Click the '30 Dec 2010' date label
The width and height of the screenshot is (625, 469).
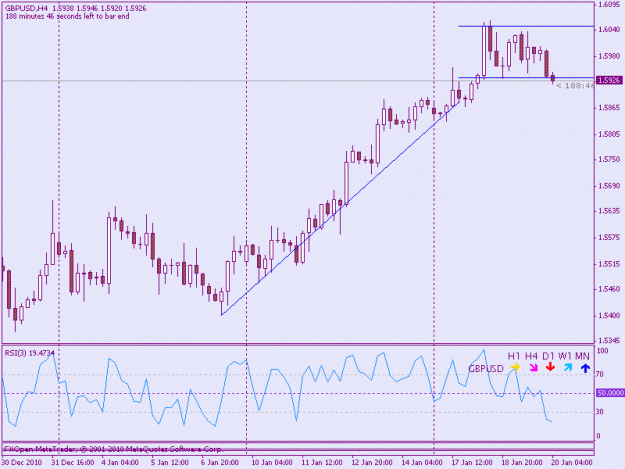[x=22, y=462]
